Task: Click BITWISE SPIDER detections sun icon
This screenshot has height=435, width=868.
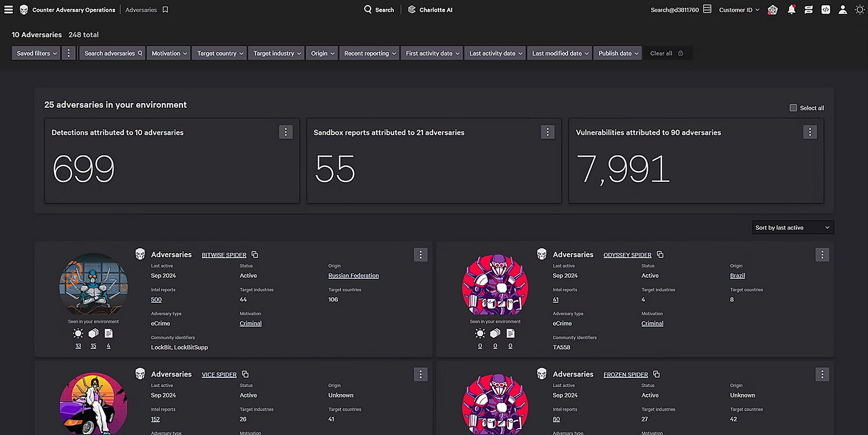Action: coord(78,333)
